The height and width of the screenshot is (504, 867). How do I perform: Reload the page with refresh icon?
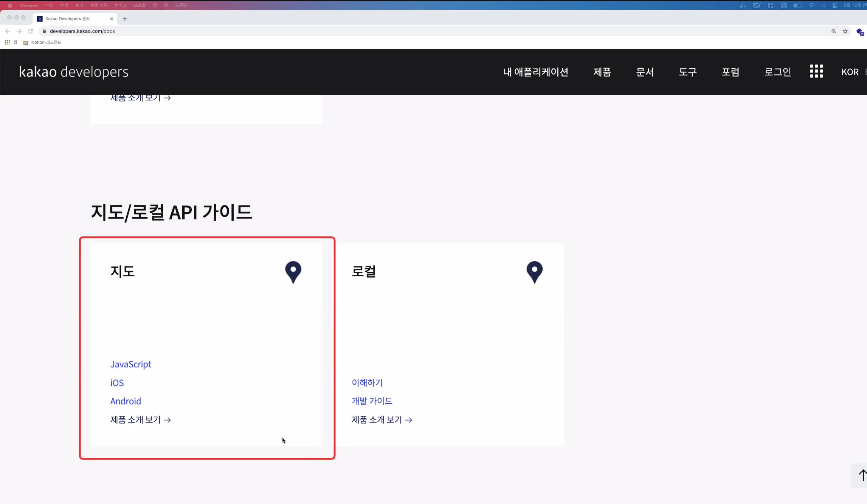click(30, 31)
